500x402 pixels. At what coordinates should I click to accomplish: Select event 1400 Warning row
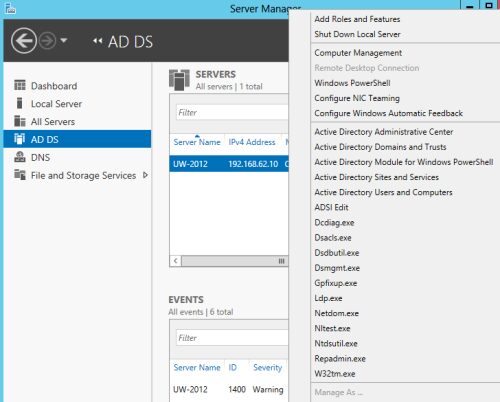pyautogui.click(x=229, y=389)
